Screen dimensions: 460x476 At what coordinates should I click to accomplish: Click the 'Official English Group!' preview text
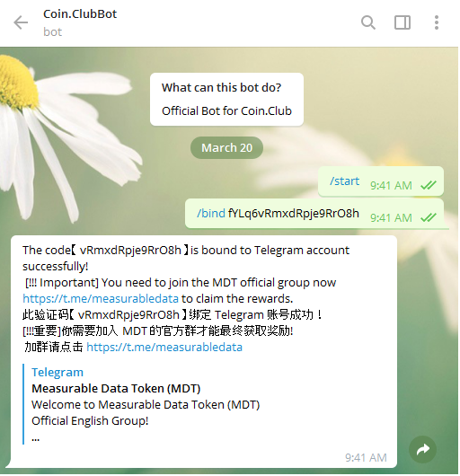click(90, 421)
